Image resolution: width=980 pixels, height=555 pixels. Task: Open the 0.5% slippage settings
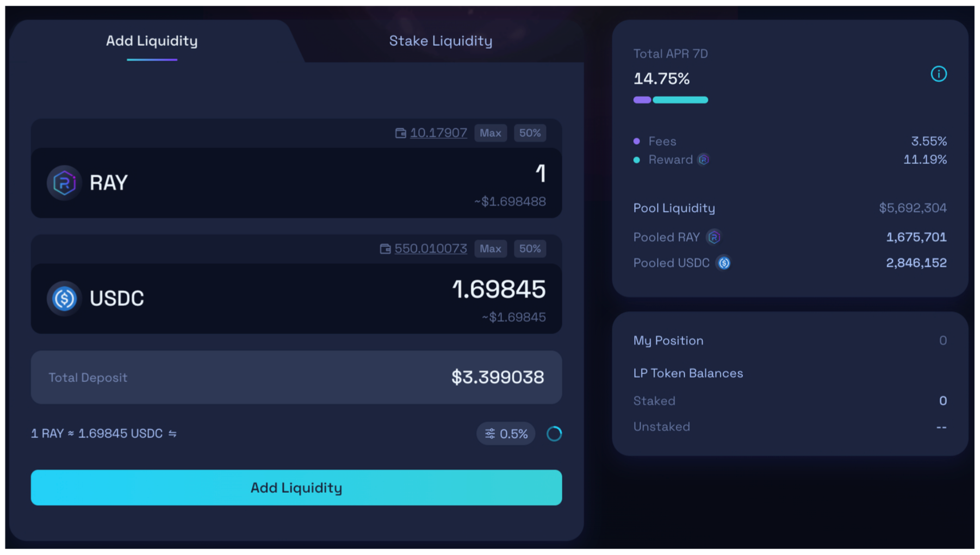506,434
